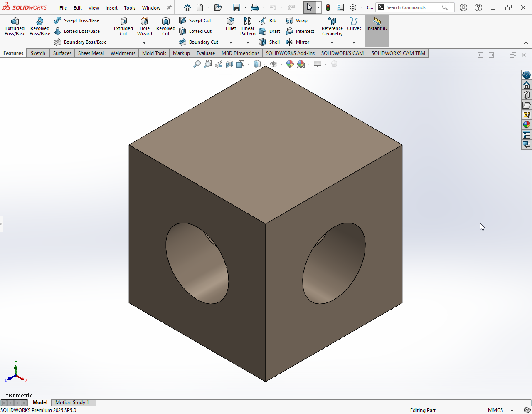Activate the Shell feature
The image size is (532, 414).
pyautogui.click(x=269, y=42)
